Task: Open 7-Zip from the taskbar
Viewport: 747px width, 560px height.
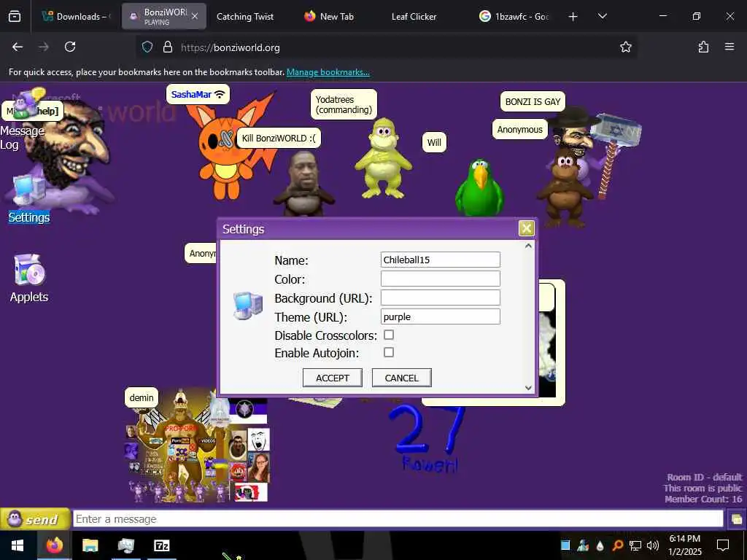Action: pyautogui.click(x=161, y=545)
